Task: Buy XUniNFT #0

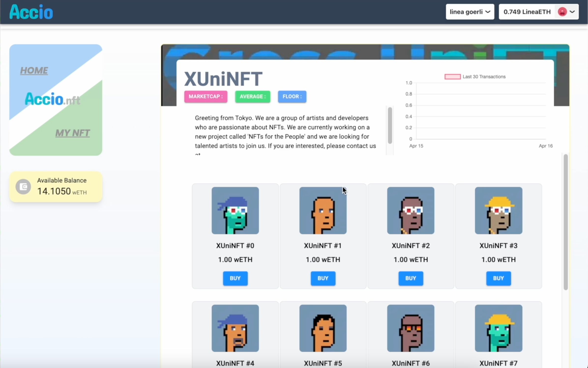Action: 235,278
